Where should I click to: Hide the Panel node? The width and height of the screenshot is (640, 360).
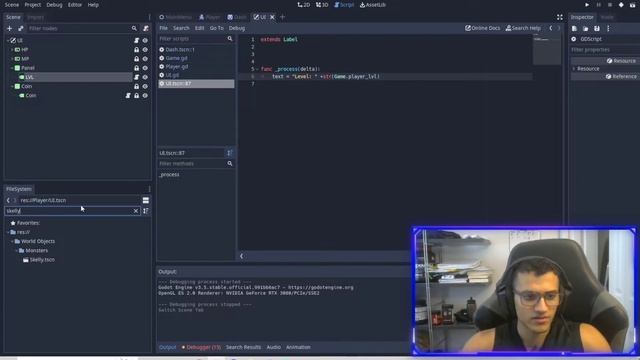click(x=145, y=68)
